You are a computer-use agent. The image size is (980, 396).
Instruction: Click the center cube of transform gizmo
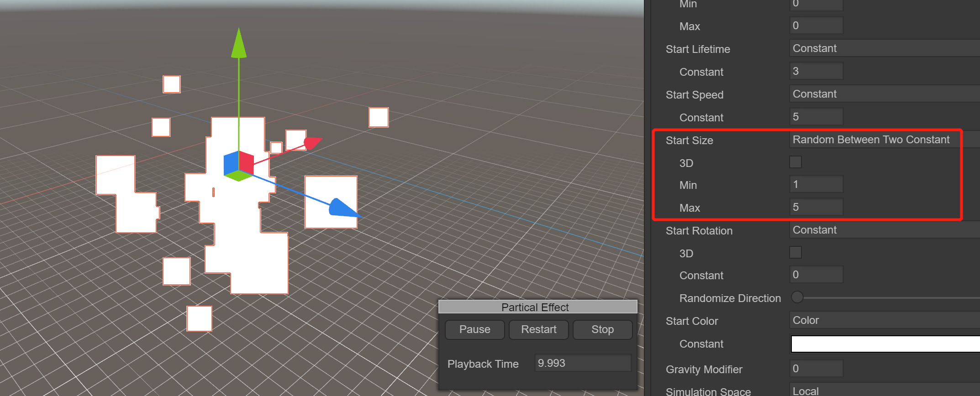pyautogui.click(x=238, y=166)
